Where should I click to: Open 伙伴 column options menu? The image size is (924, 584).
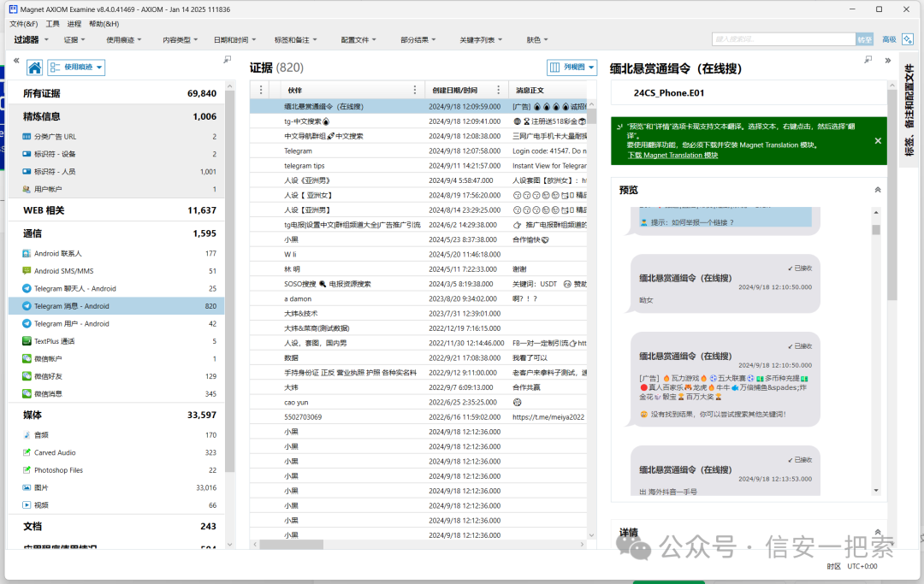click(x=415, y=90)
